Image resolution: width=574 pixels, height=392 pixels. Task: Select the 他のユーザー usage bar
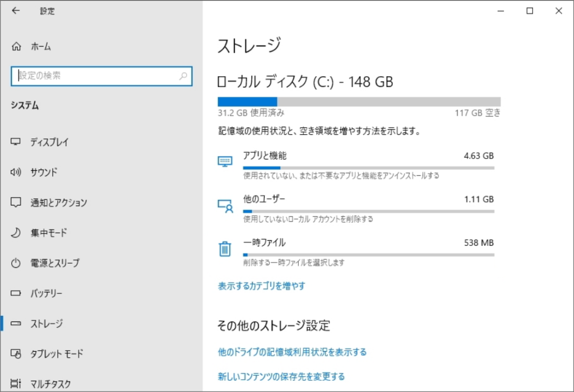tap(369, 211)
